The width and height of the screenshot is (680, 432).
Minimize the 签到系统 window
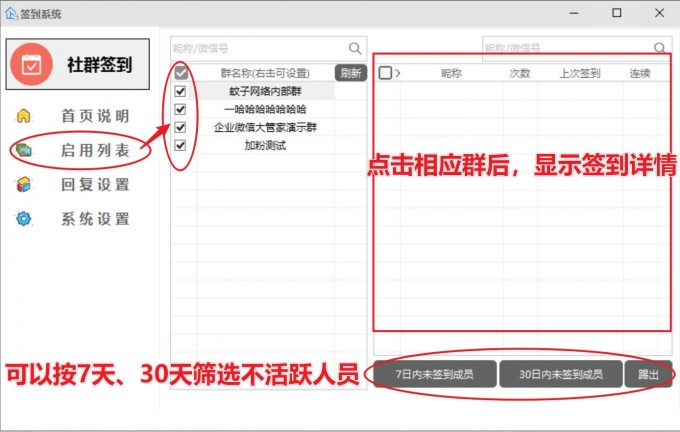click(574, 13)
